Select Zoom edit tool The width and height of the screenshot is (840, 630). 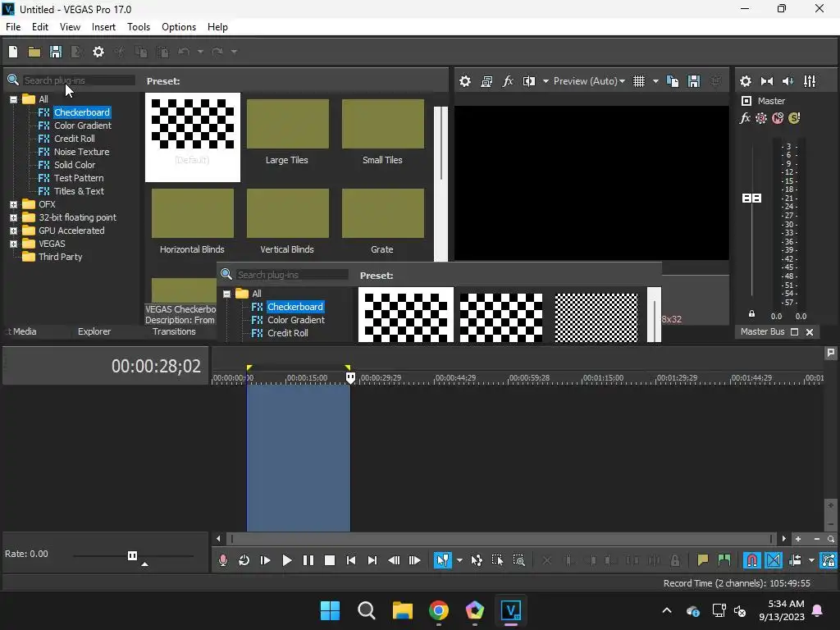coord(518,560)
